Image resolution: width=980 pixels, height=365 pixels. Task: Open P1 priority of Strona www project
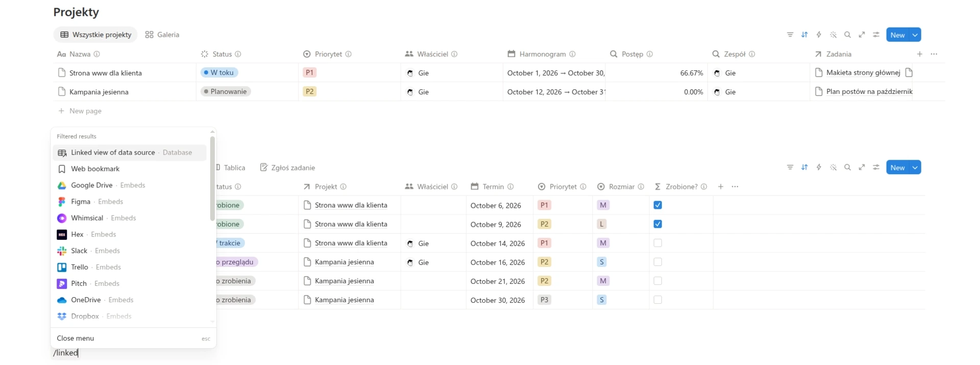tap(309, 72)
